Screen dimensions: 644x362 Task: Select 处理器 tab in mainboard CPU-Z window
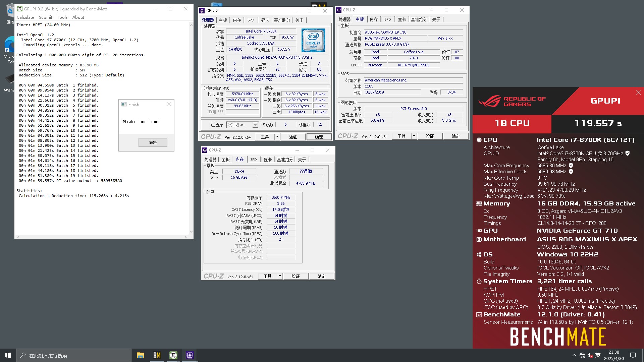coord(344,19)
